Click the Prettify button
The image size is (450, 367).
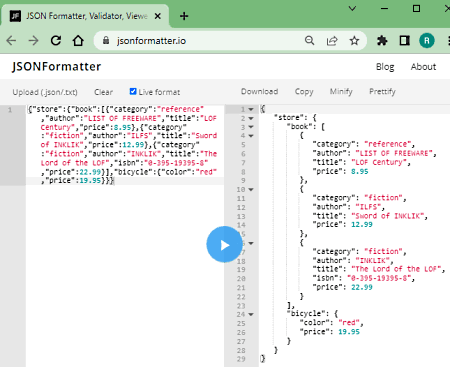click(x=382, y=91)
